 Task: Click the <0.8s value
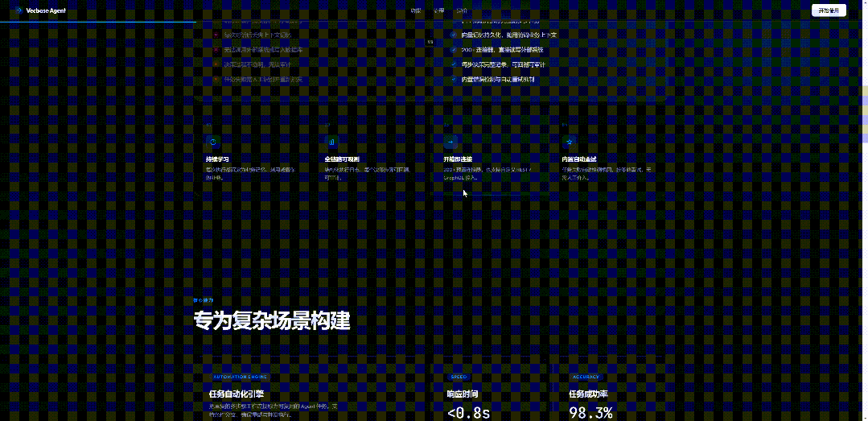[x=469, y=413]
